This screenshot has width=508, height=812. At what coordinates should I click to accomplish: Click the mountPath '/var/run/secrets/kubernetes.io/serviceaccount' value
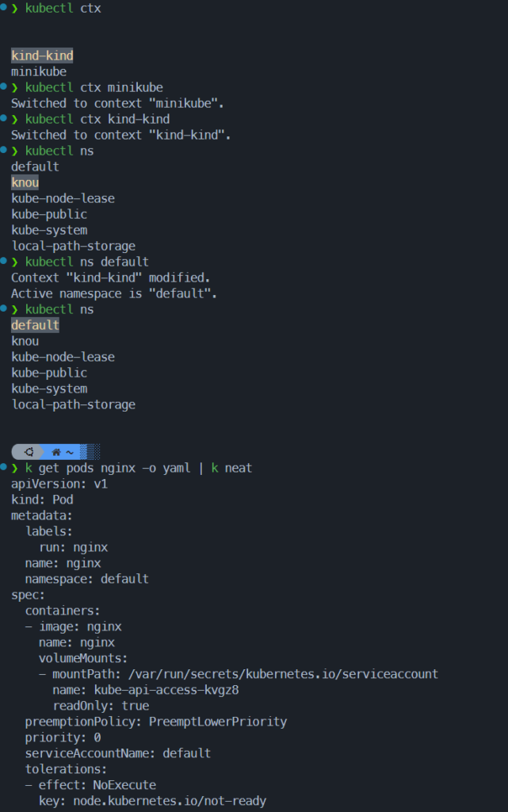[x=283, y=674]
